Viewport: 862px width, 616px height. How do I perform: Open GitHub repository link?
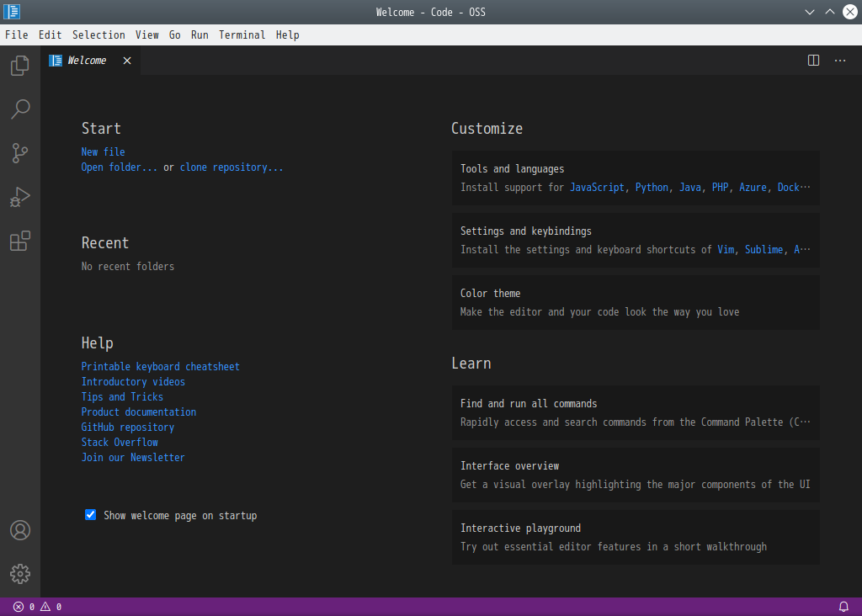click(128, 427)
